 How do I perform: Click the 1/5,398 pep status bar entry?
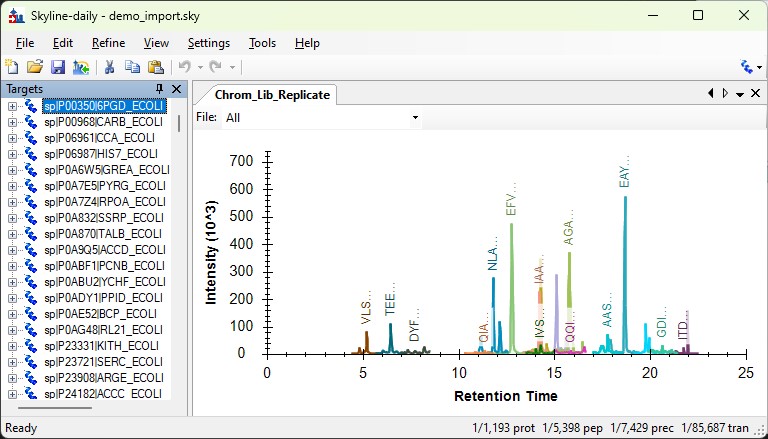tap(573, 428)
